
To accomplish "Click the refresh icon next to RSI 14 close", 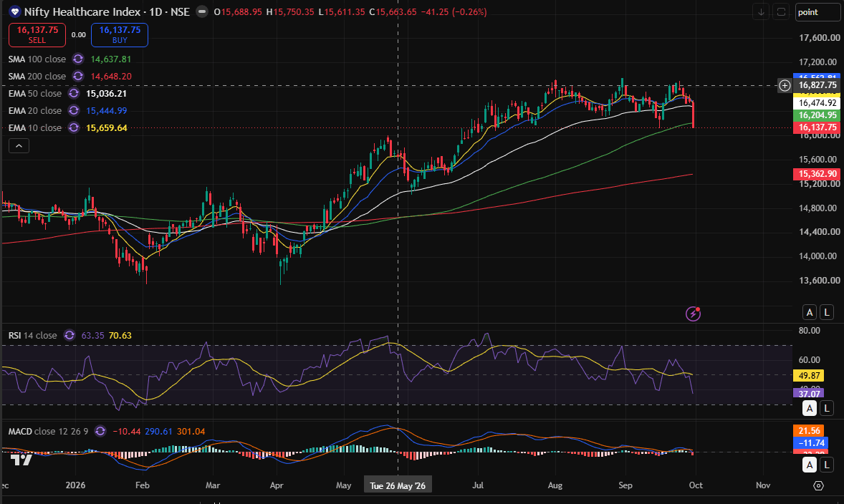I will click(69, 336).
